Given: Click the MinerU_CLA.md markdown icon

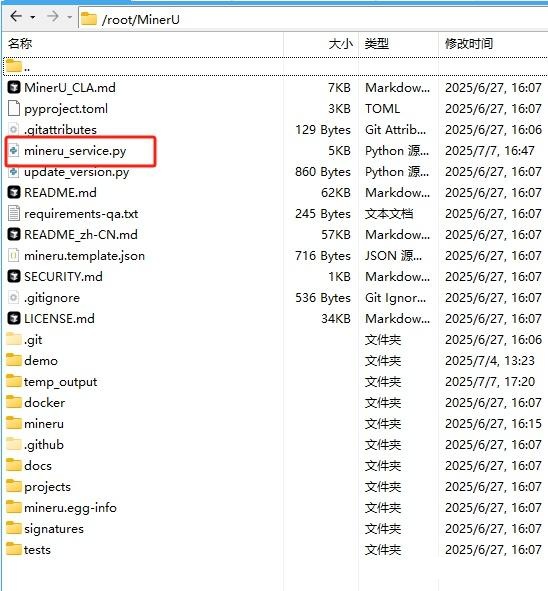Looking at the screenshot, I should pos(14,88).
